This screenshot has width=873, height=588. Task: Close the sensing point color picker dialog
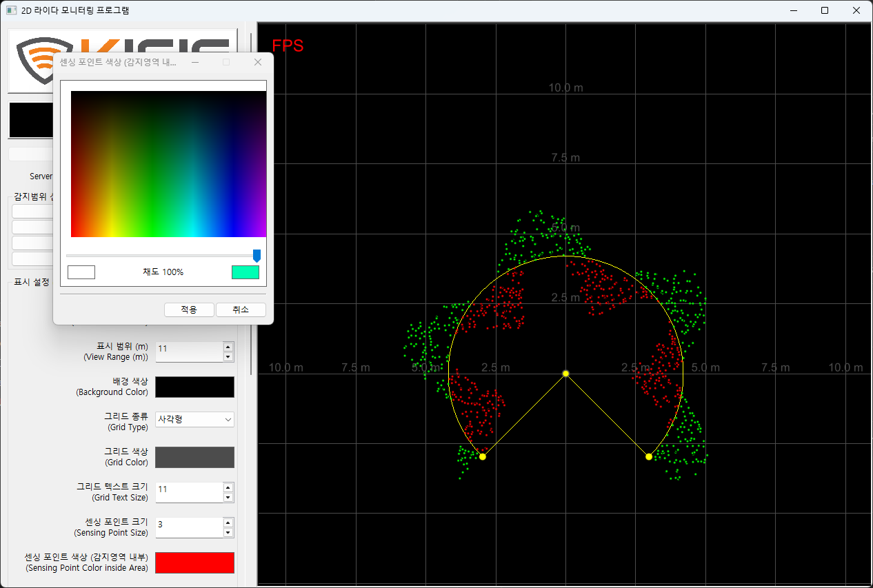(x=258, y=62)
